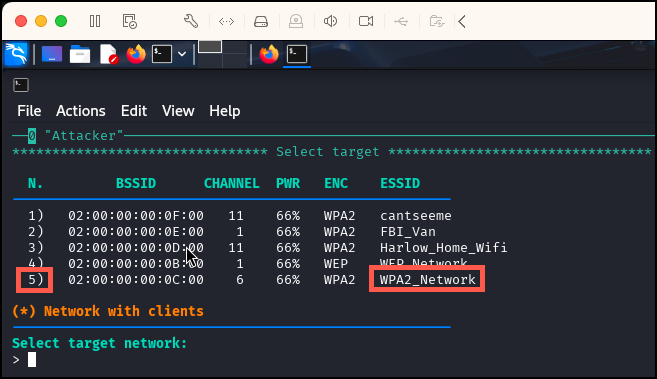Expand the terminal launcher dropdown arrow

coord(182,54)
